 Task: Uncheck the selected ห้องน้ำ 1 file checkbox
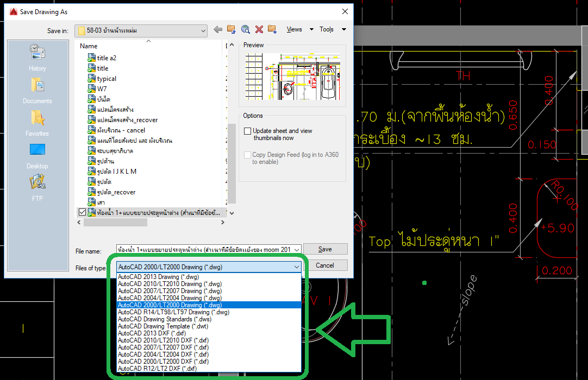(82, 212)
